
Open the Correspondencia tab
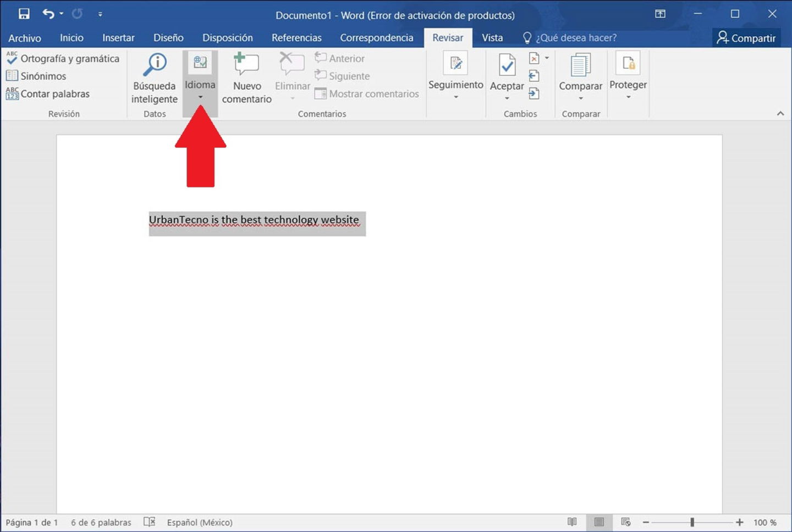tap(377, 37)
